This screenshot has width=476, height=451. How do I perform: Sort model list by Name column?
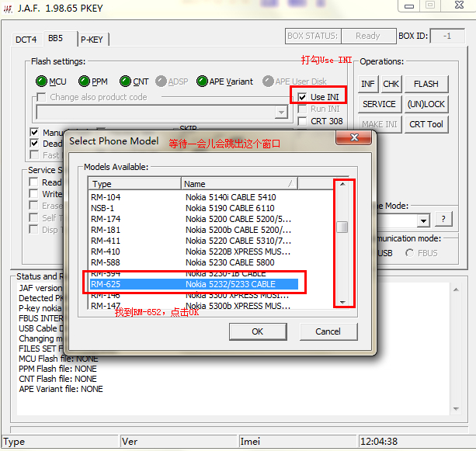[239, 184]
